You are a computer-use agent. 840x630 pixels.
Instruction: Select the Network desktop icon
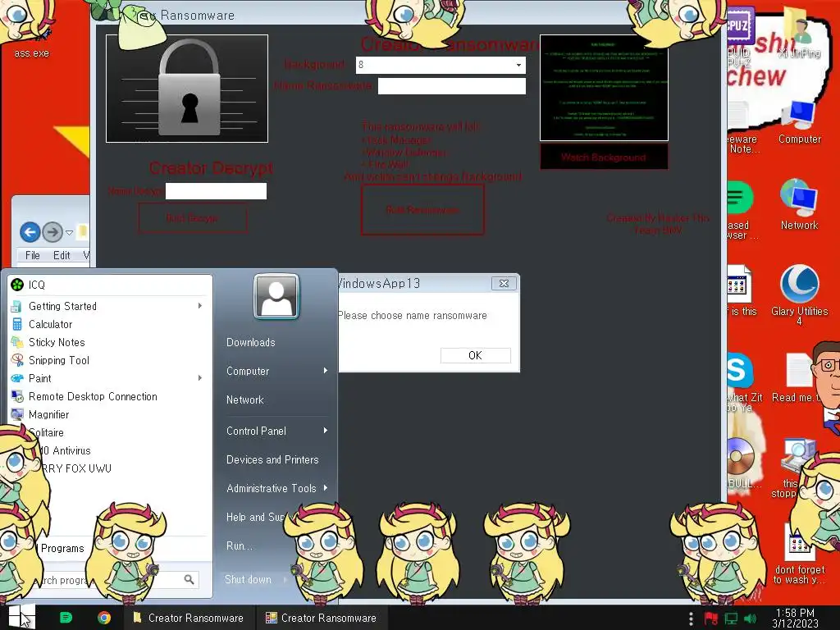tap(799, 205)
